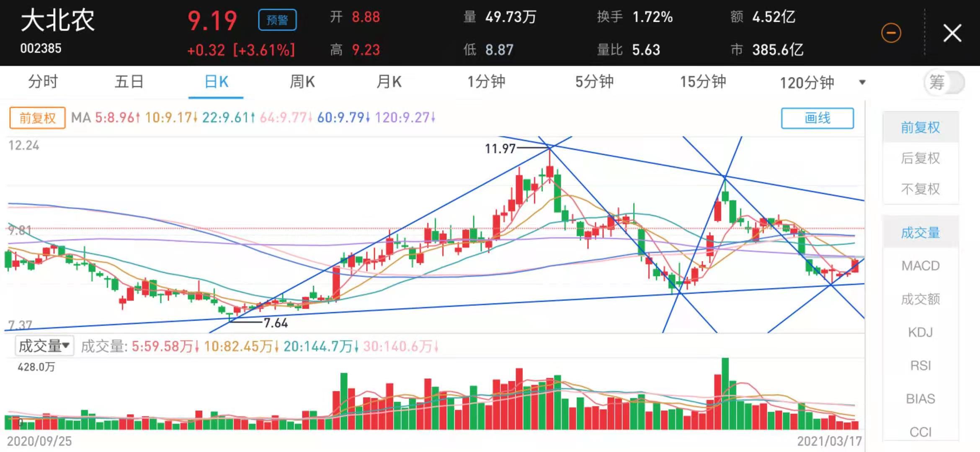980x452 pixels.
Task: Toggle the 筹 chip distribution switch
Action: [944, 82]
